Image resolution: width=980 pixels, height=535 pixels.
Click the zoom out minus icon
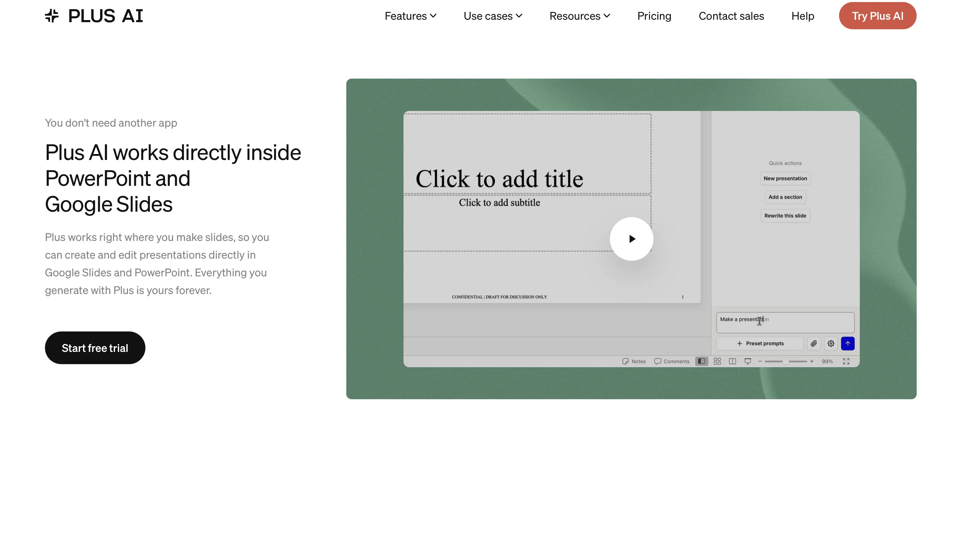(x=760, y=361)
